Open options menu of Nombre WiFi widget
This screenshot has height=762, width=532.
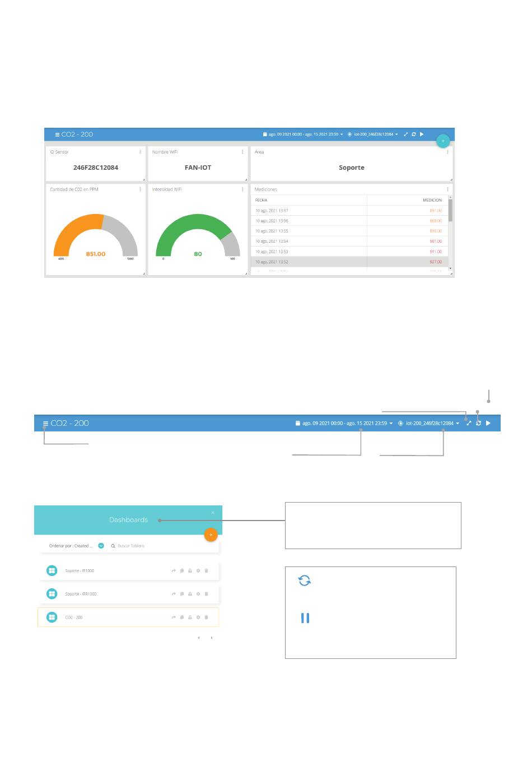(242, 152)
